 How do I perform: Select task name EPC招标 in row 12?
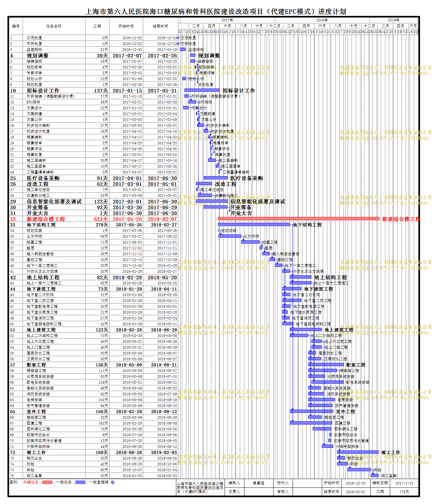click(x=33, y=102)
